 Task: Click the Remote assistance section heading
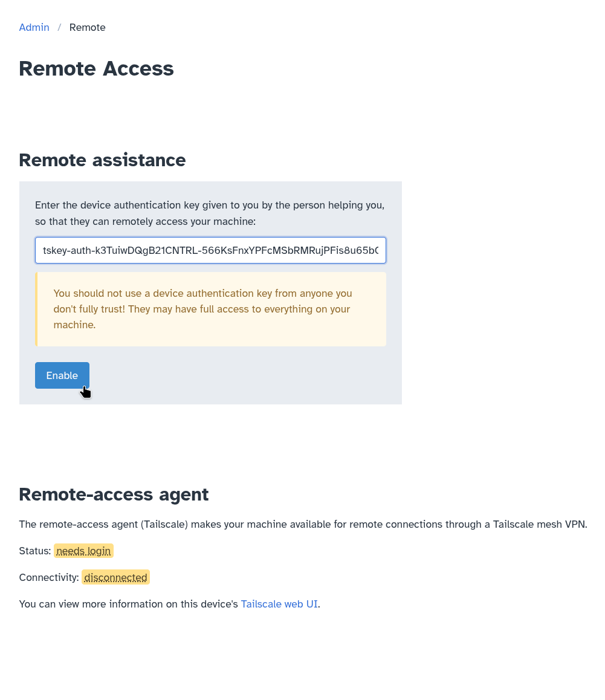pos(102,160)
